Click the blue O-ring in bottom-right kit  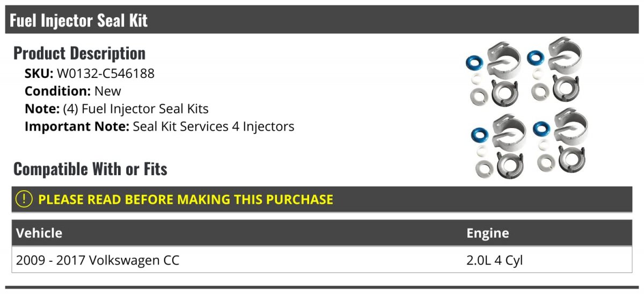click(541, 130)
